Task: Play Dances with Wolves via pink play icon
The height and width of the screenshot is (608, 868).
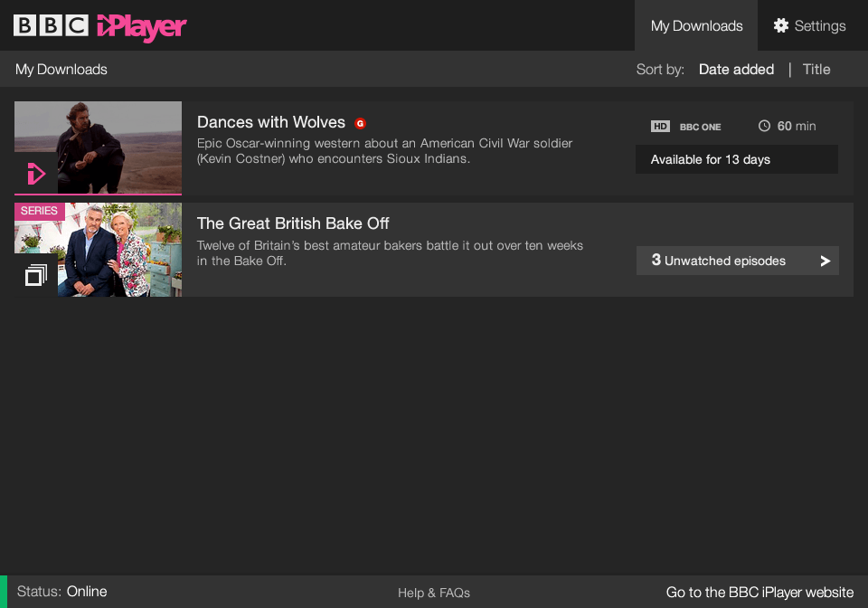Action: click(36, 174)
